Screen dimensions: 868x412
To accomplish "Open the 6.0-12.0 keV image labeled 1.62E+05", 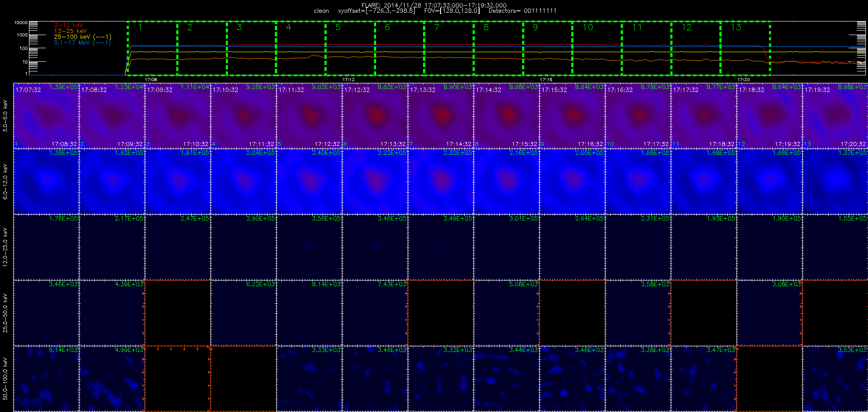I will click(112, 181).
